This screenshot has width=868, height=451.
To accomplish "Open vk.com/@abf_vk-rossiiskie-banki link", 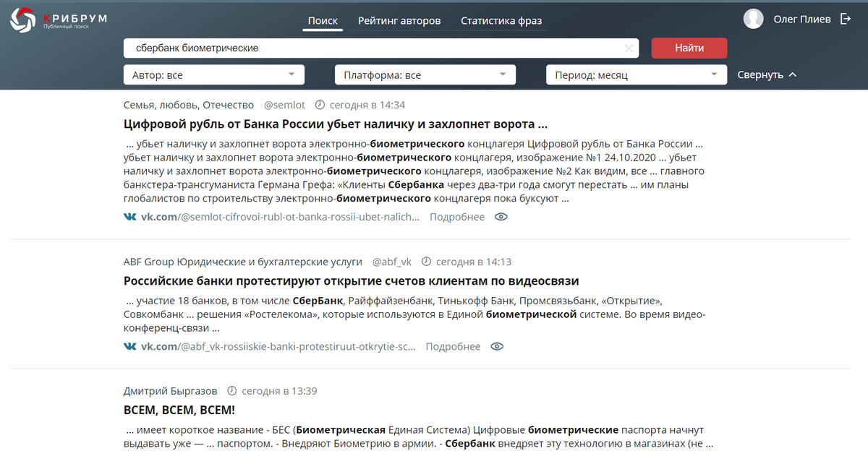I will pyautogui.click(x=278, y=347).
